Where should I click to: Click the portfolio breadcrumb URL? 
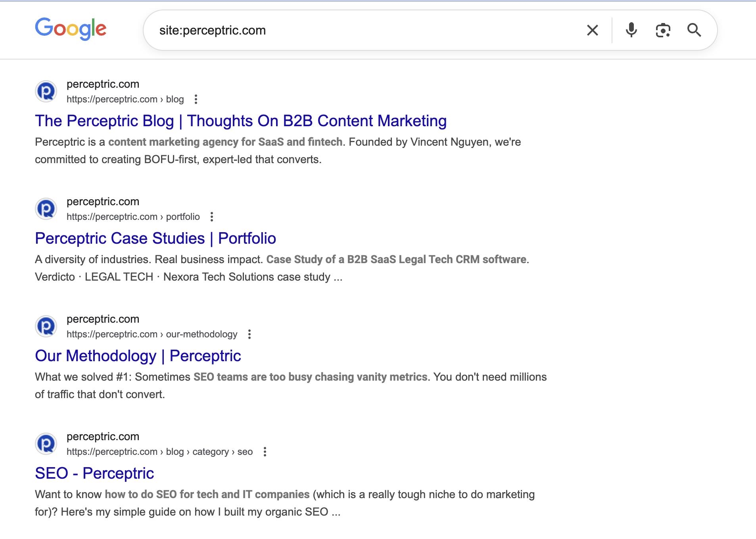133,217
